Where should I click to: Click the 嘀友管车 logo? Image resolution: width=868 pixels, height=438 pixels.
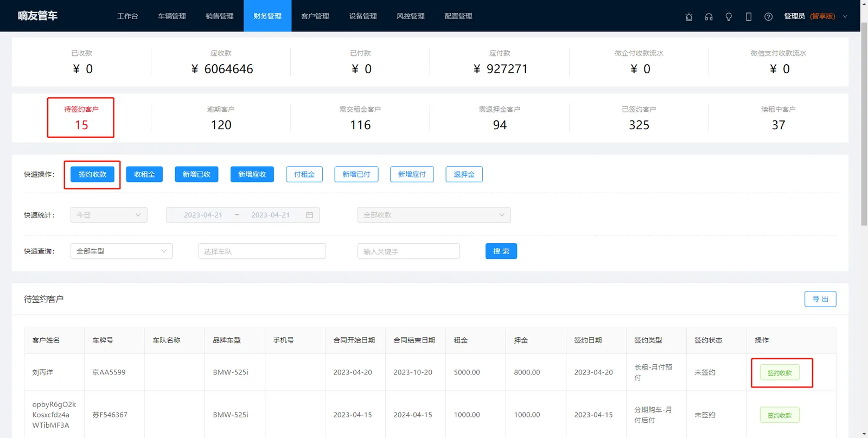tap(37, 16)
